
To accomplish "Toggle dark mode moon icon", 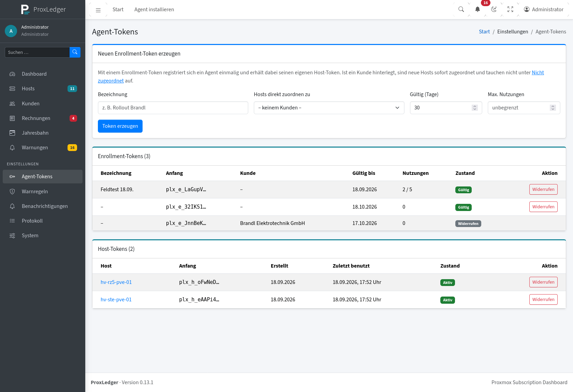I will (x=494, y=10).
